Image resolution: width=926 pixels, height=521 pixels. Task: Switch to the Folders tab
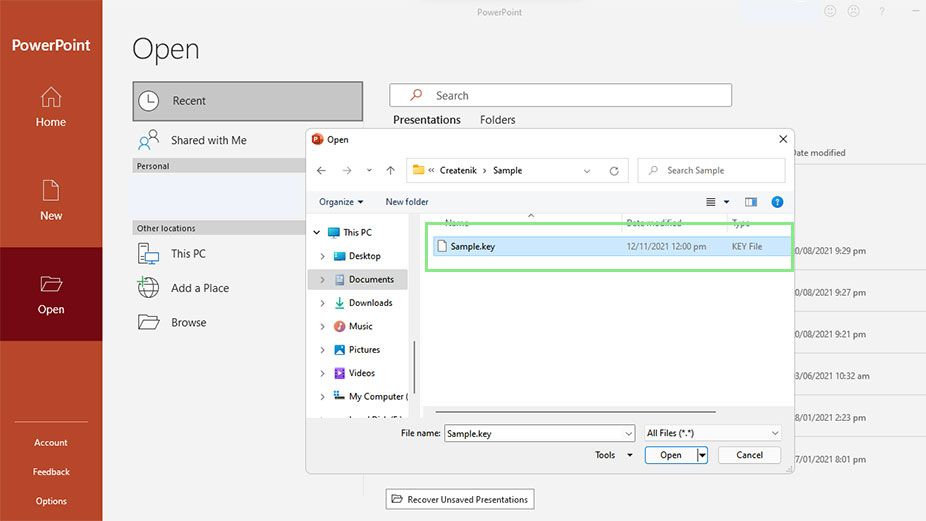point(497,120)
